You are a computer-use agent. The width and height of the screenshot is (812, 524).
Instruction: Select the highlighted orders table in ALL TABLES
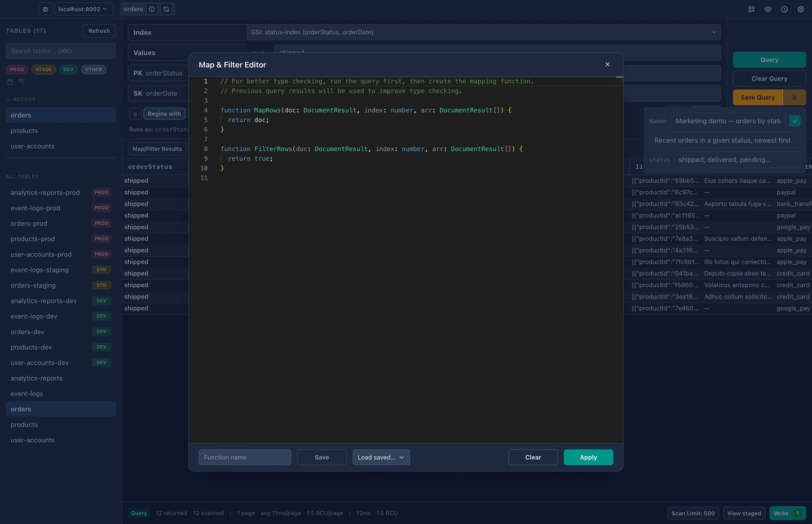(61, 409)
